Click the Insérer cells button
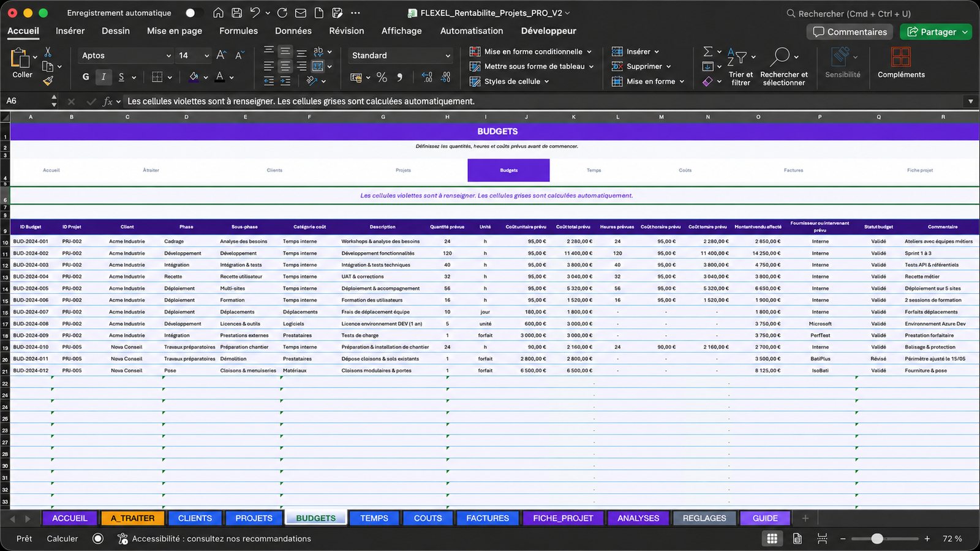Viewport: 980px width, 551px height. (635, 51)
